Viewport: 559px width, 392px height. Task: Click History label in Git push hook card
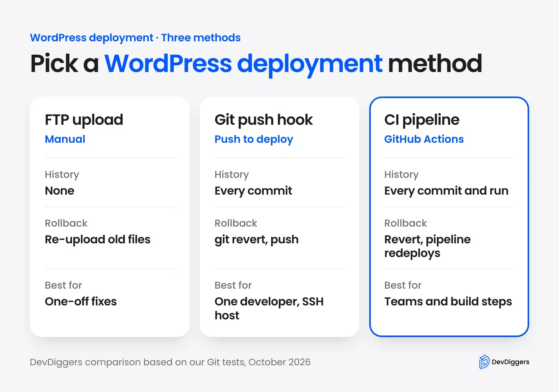pos(232,174)
